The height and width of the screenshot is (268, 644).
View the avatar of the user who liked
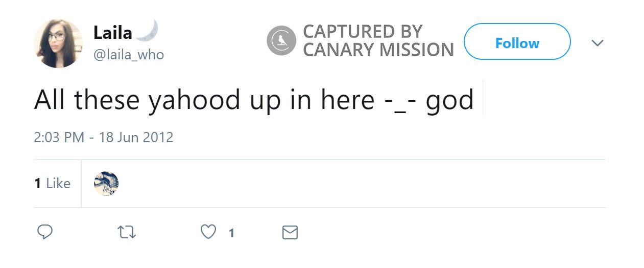click(x=106, y=184)
